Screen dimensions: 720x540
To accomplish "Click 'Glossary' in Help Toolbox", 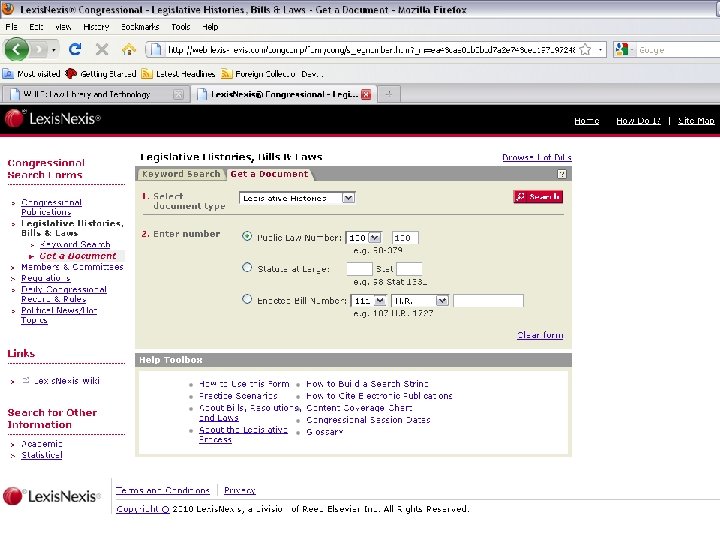I will (325, 432).
